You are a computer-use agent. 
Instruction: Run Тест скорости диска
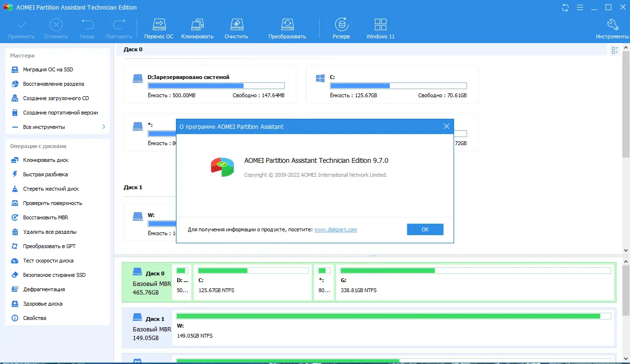pyautogui.click(x=48, y=261)
